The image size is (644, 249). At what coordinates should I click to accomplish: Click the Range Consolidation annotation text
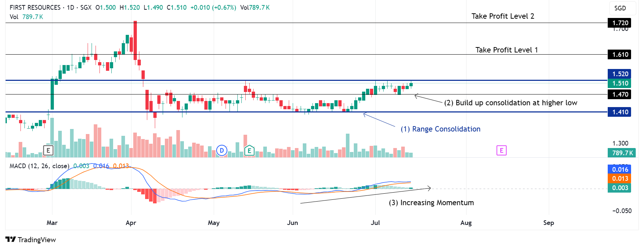point(440,129)
